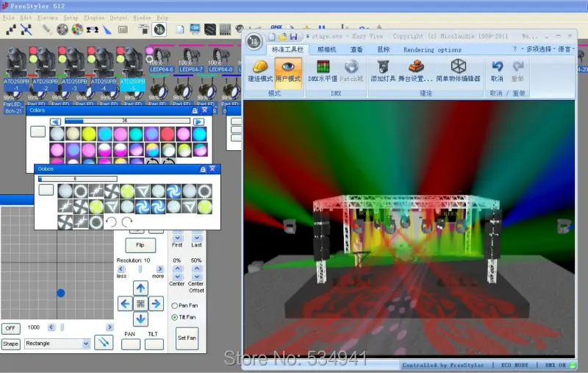This screenshot has width=588, height=373.
Task: Click the lock icon on Colors panel
Action: tap(195, 110)
